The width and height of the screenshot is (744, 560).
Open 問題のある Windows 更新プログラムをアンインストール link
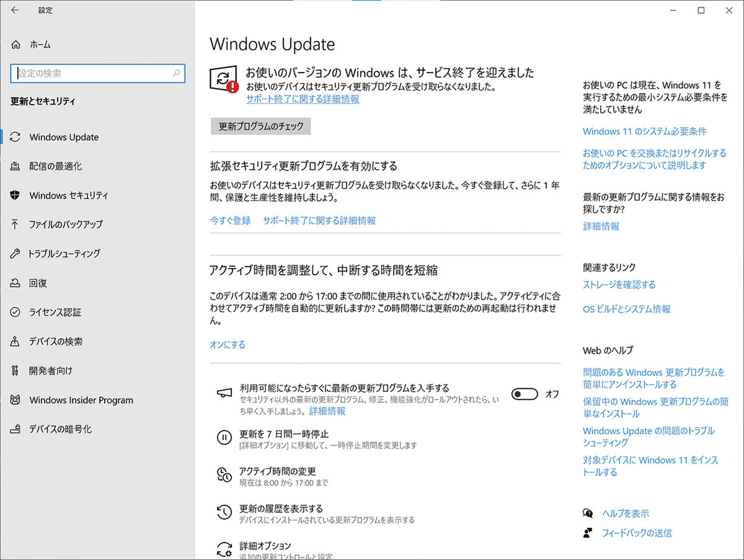tap(653, 378)
